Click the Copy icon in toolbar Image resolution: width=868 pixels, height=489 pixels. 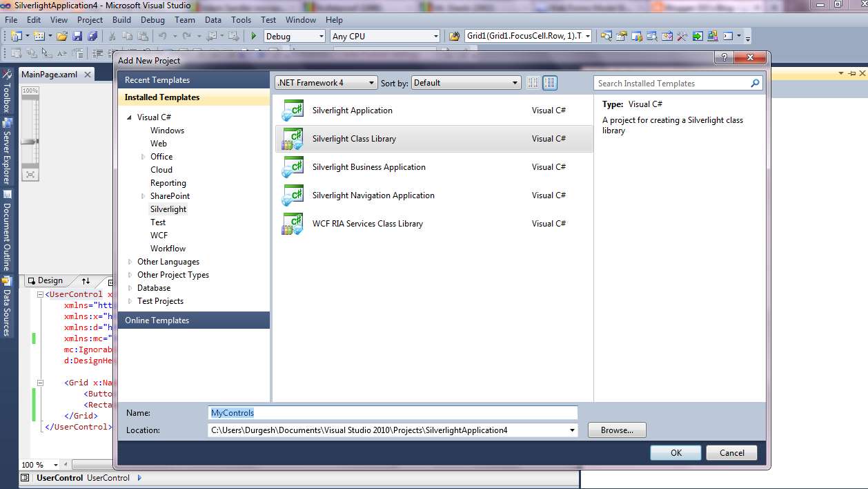[x=127, y=36]
